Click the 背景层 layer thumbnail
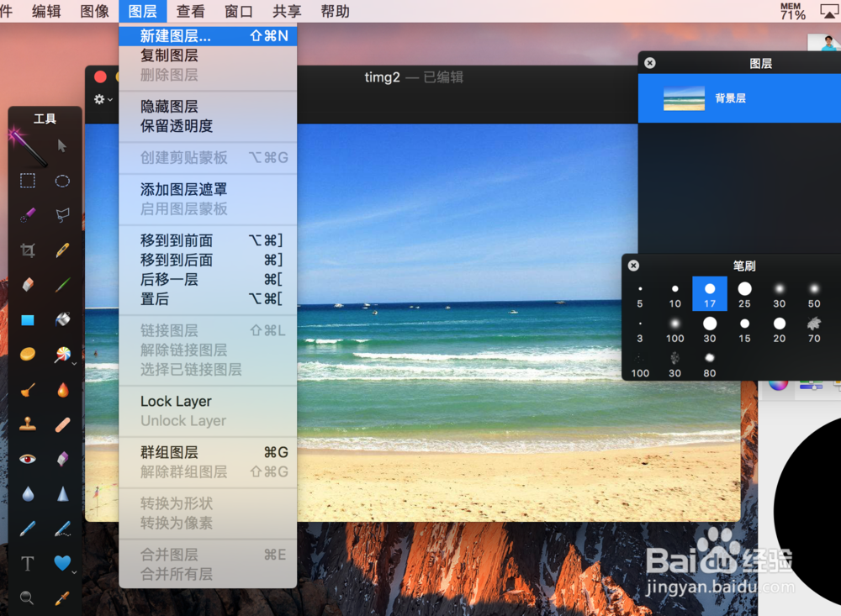The image size is (841, 616). coord(684,98)
